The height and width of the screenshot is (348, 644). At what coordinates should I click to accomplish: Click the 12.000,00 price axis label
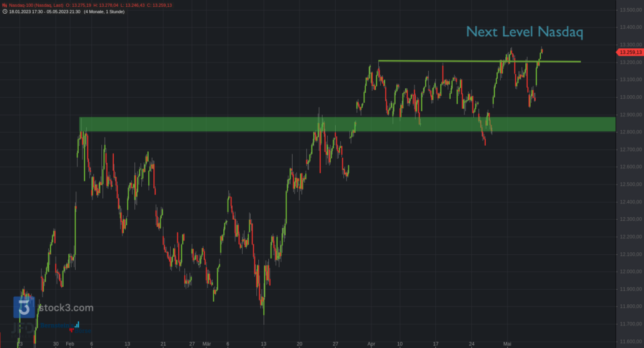(631, 272)
